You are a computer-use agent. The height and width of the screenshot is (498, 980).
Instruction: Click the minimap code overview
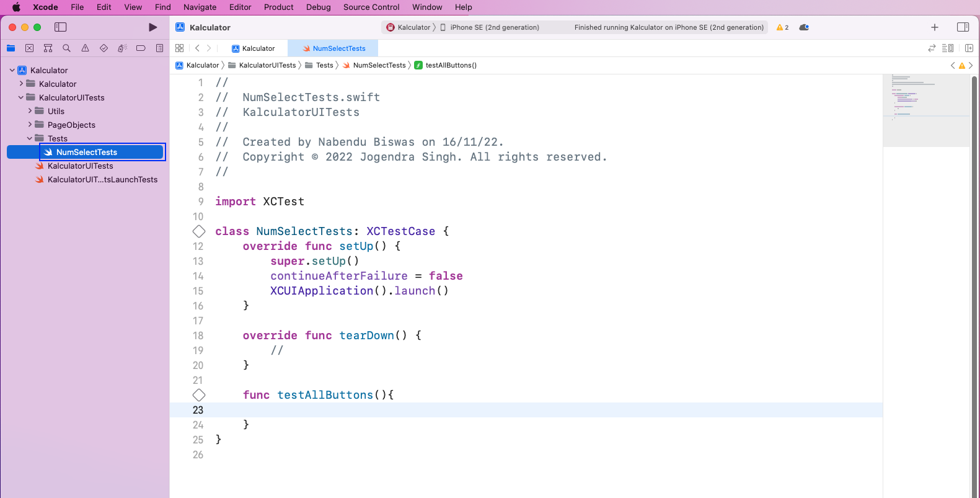click(926, 110)
